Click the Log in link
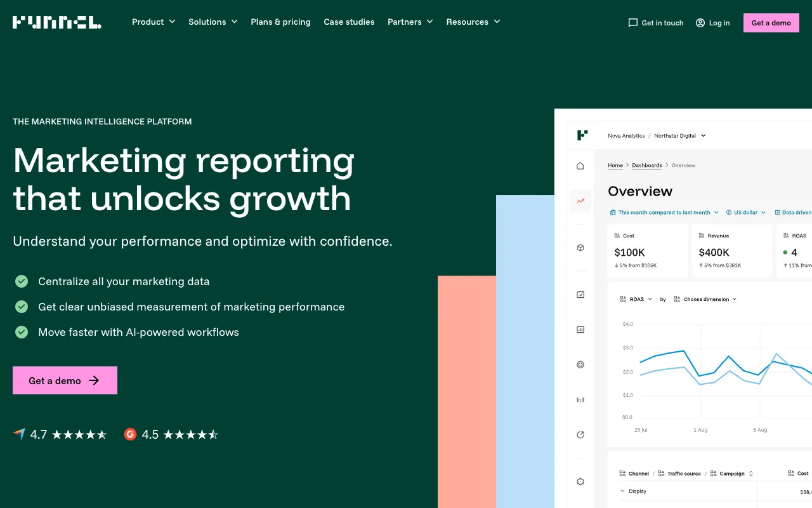The width and height of the screenshot is (812, 508). pyautogui.click(x=712, y=23)
